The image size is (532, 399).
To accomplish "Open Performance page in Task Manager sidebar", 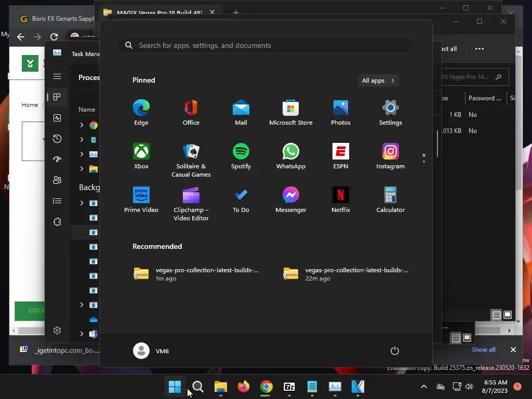I will tap(57, 118).
